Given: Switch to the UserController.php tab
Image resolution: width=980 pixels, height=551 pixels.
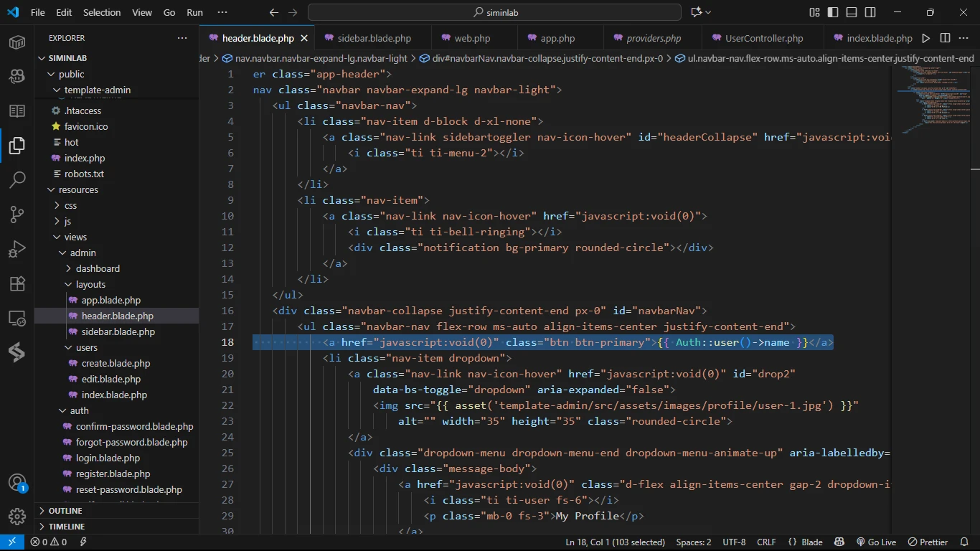Looking at the screenshot, I should [x=764, y=39].
